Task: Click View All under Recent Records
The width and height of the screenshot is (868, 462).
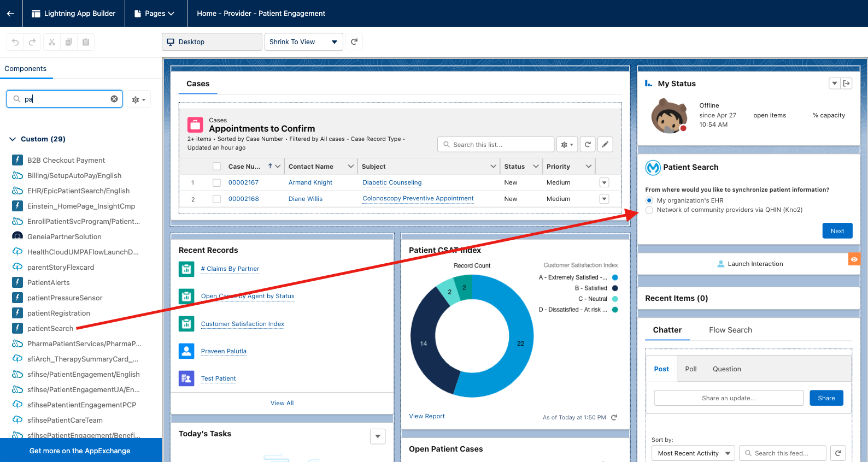Action: point(282,403)
